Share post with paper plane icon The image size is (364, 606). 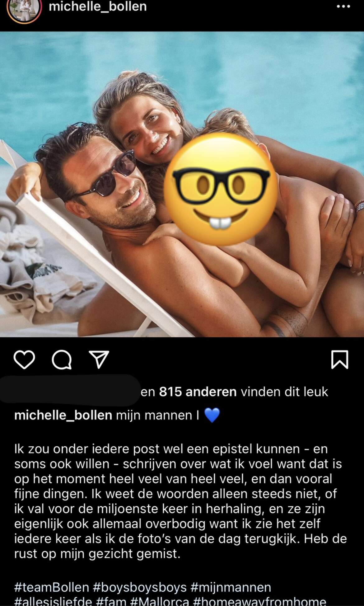[99, 359]
